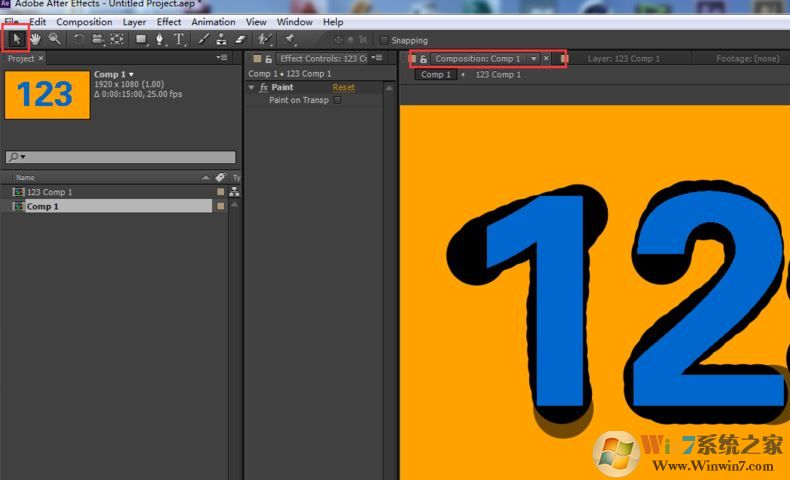Select the Brush tool
This screenshot has width=790, height=480.
pyautogui.click(x=203, y=39)
